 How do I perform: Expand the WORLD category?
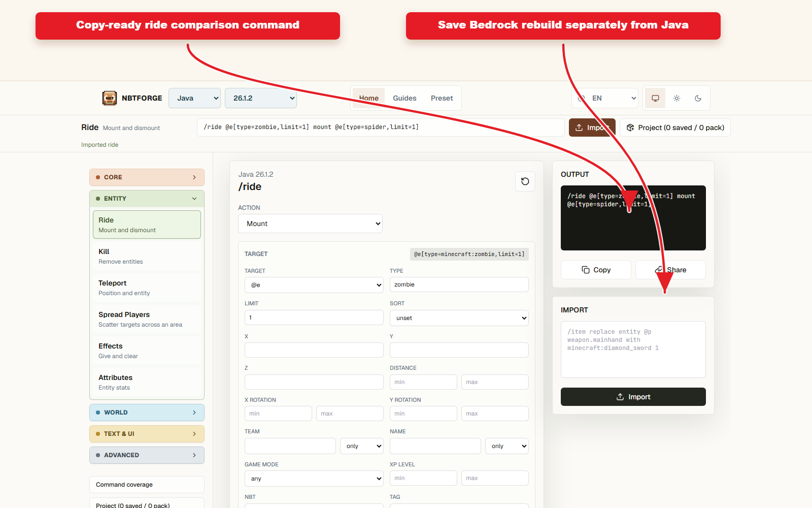pyautogui.click(x=147, y=412)
